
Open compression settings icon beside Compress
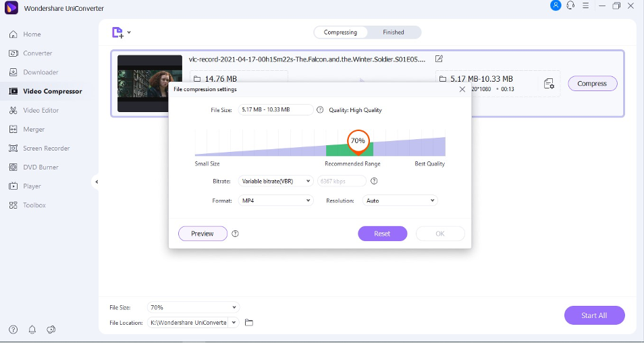[549, 84]
